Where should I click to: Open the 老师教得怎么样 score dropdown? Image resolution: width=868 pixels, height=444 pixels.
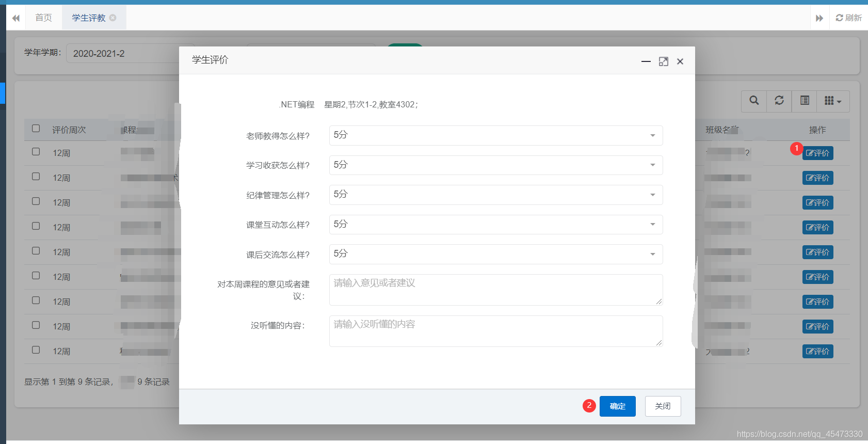(x=495, y=135)
